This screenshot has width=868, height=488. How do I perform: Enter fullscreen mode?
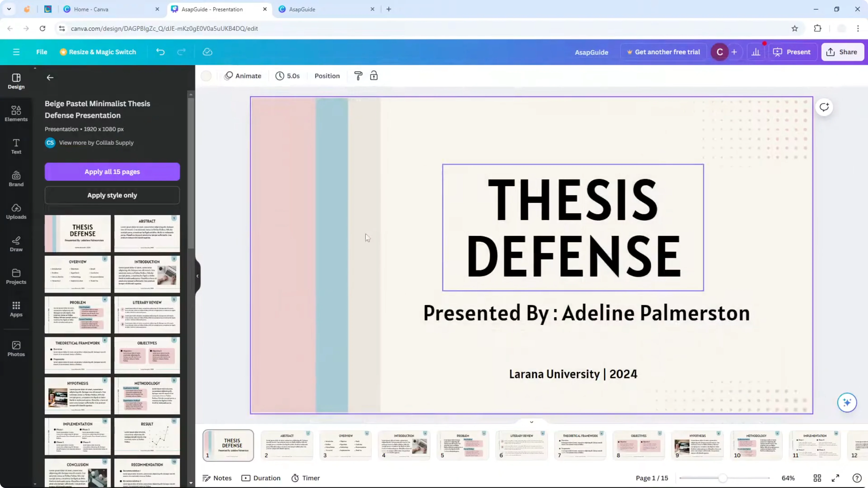835,478
